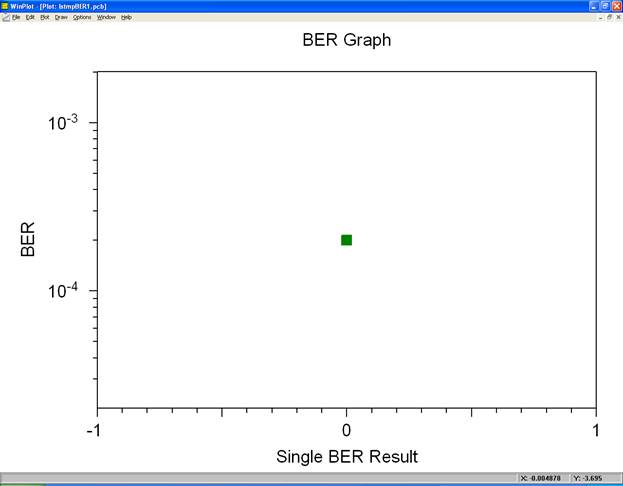Click the BER Graph title text

tap(346, 40)
